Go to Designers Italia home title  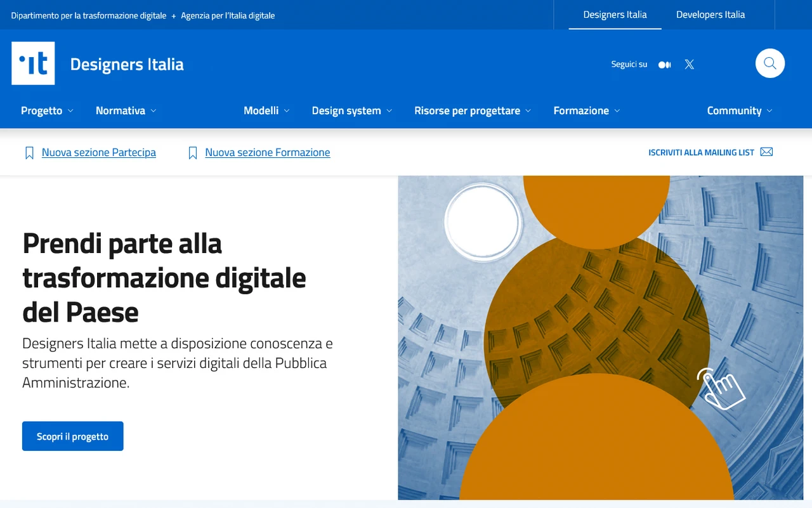click(127, 64)
